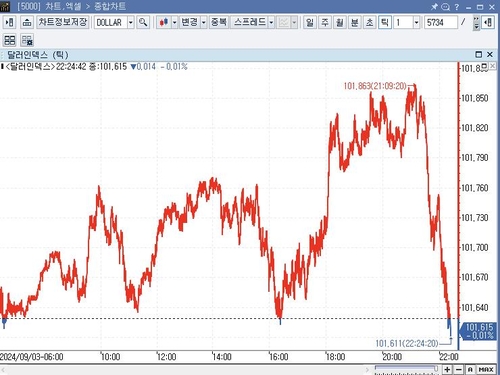
Task: Open the chart type dropdown arrow
Action: (174, 23)
